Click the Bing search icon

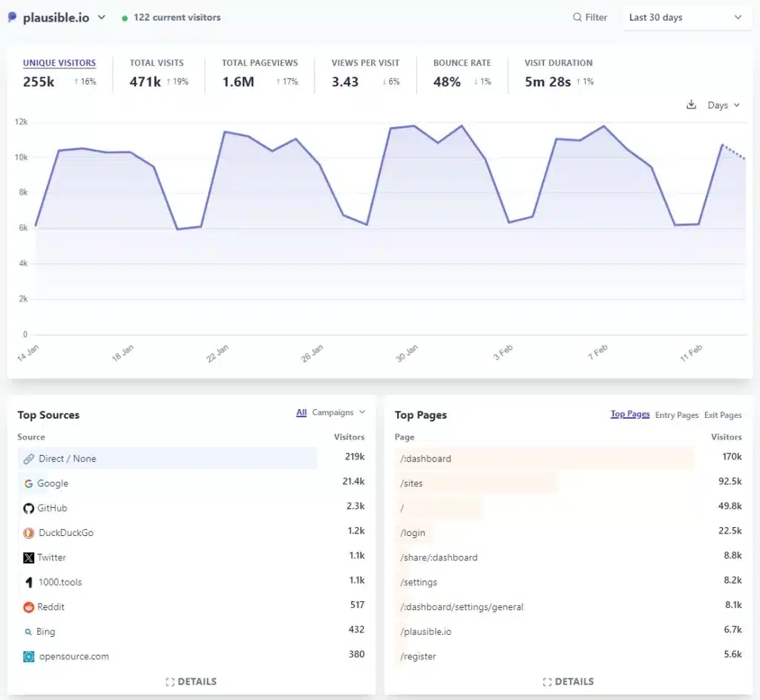30,631
